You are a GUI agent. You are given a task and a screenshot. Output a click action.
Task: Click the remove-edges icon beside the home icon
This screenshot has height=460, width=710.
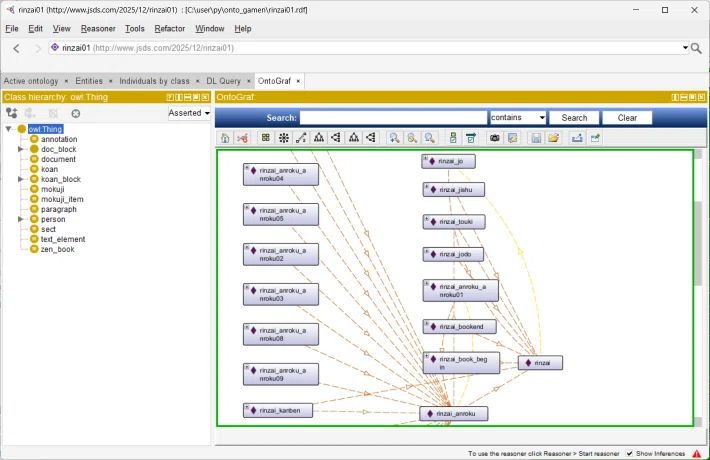pos(242,138)
